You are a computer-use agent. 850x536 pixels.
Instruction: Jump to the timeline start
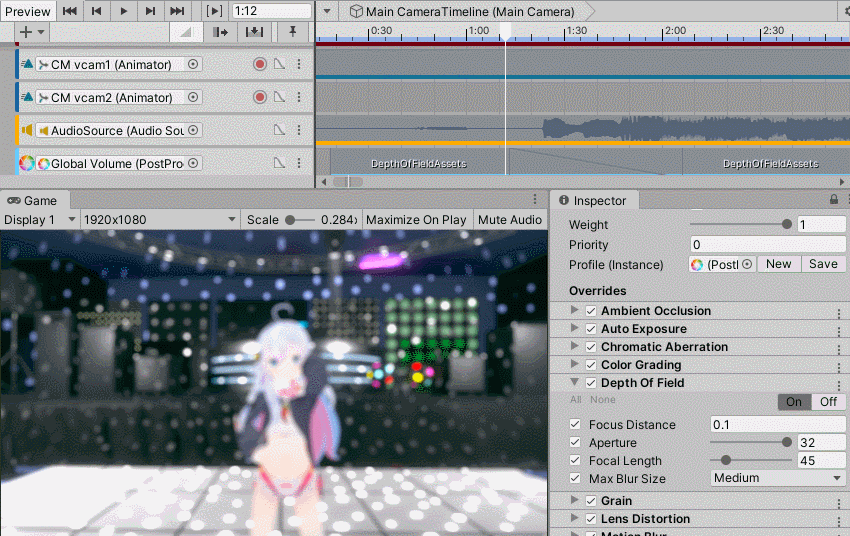point(69,11)
